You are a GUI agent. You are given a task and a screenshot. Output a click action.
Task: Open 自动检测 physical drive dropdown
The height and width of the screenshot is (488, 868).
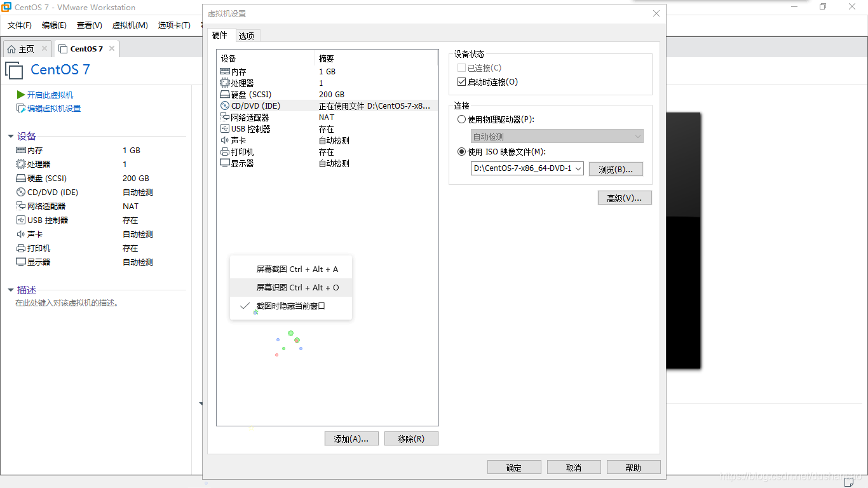click(x=557, y=136)
